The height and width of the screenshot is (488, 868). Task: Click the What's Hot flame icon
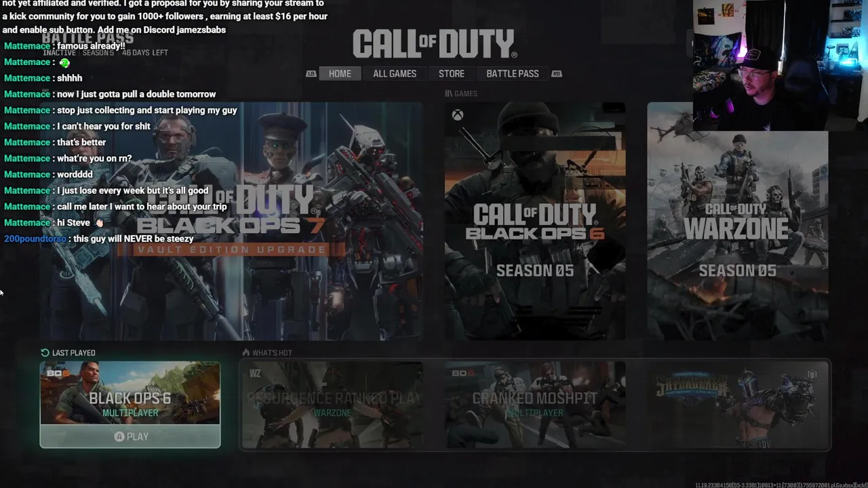tap(246, 352)
